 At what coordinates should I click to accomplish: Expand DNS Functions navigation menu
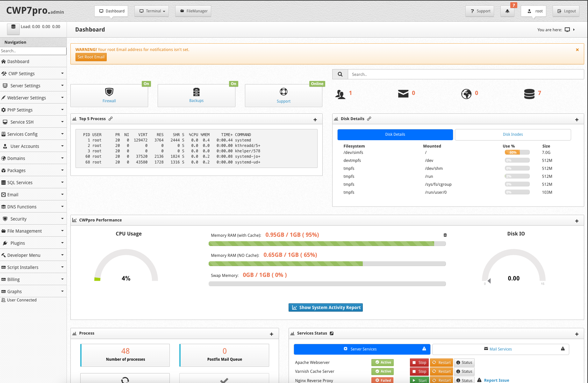33,207
